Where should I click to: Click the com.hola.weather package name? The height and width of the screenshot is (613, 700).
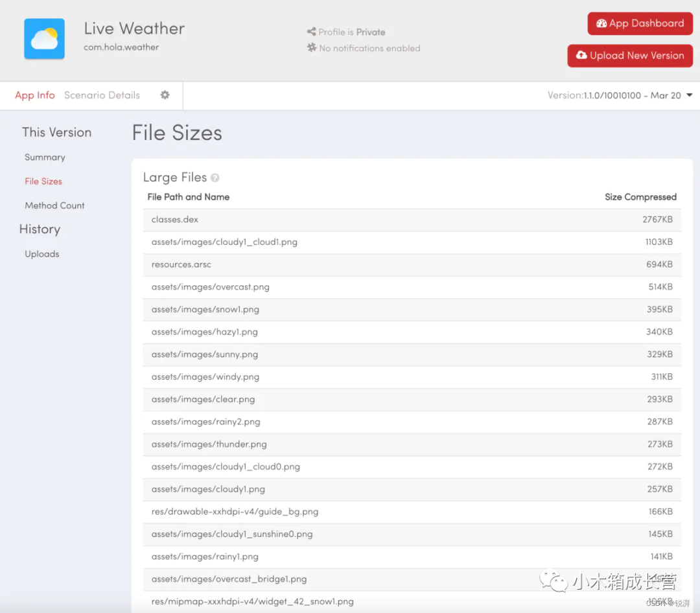(x=121, y=47)
